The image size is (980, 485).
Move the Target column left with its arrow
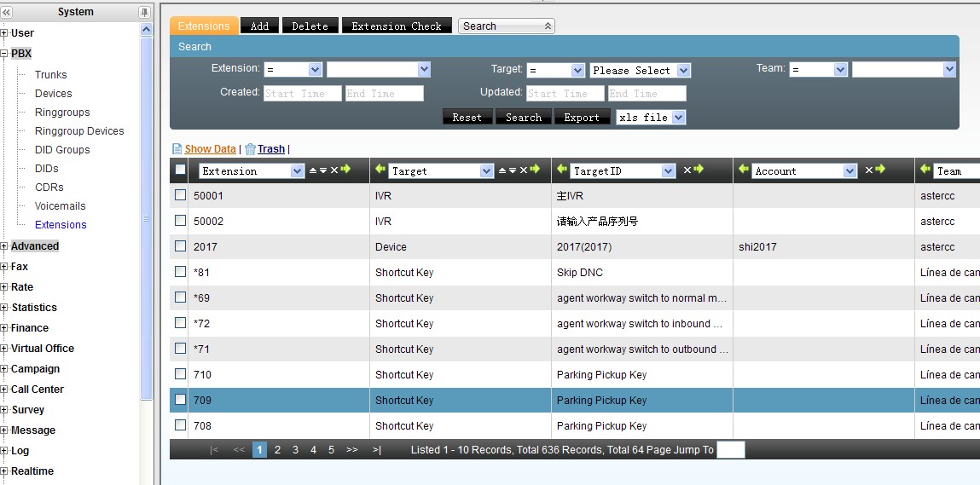tap(380, 170)
